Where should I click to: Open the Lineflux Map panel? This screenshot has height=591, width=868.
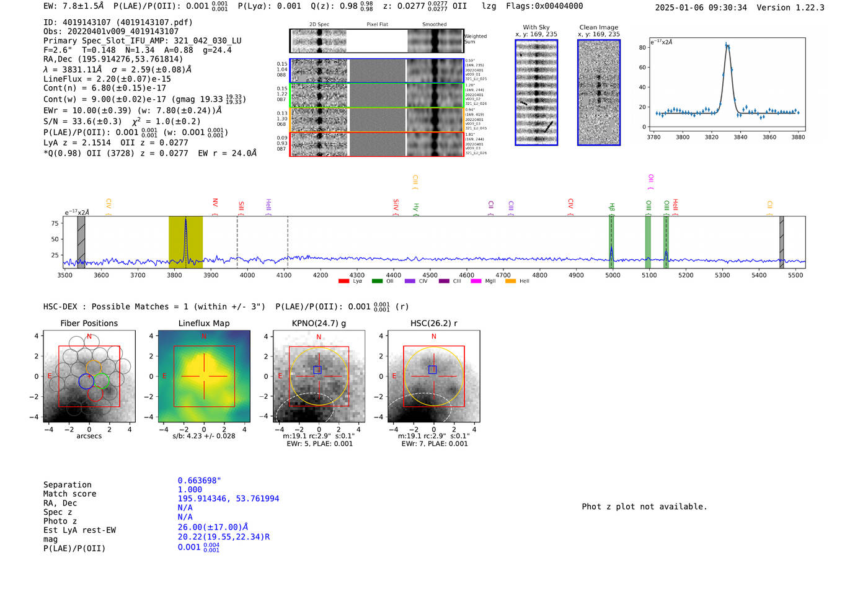point(204,376)
